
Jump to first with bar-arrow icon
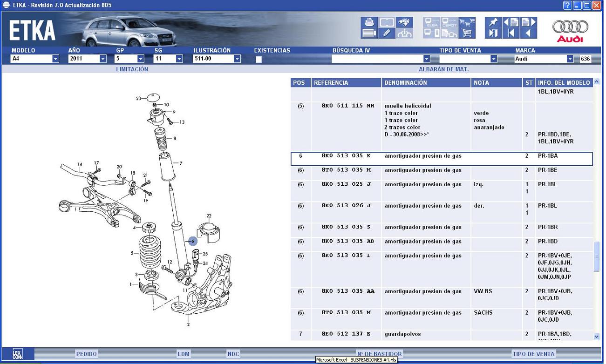(x=511, y=34)
